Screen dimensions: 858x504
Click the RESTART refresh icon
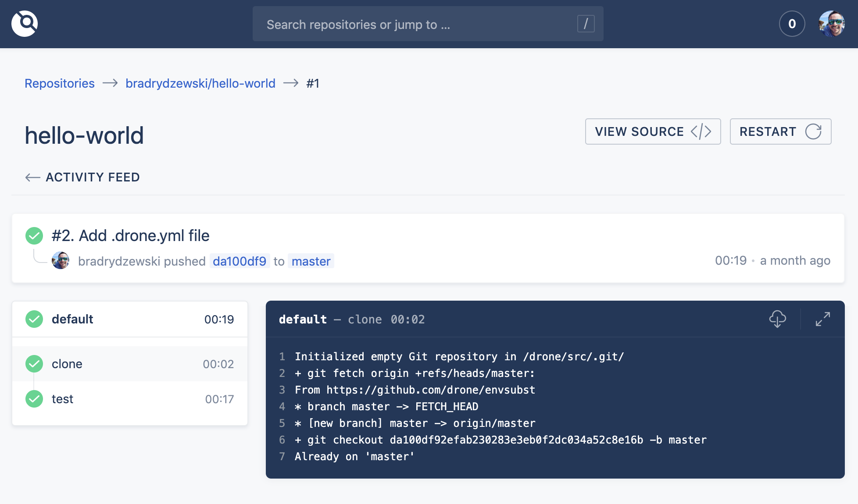813,131
